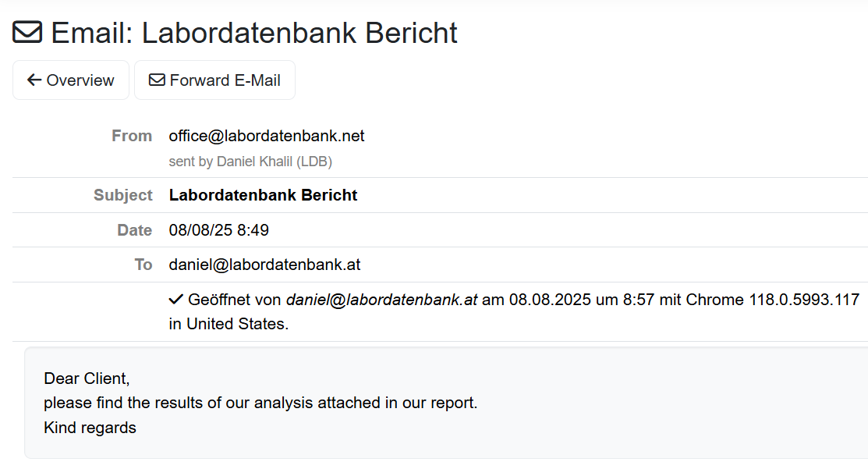Click the Chrome 118.0.5993.117 browser text
The image size is (868, 469).
point(772,300)
